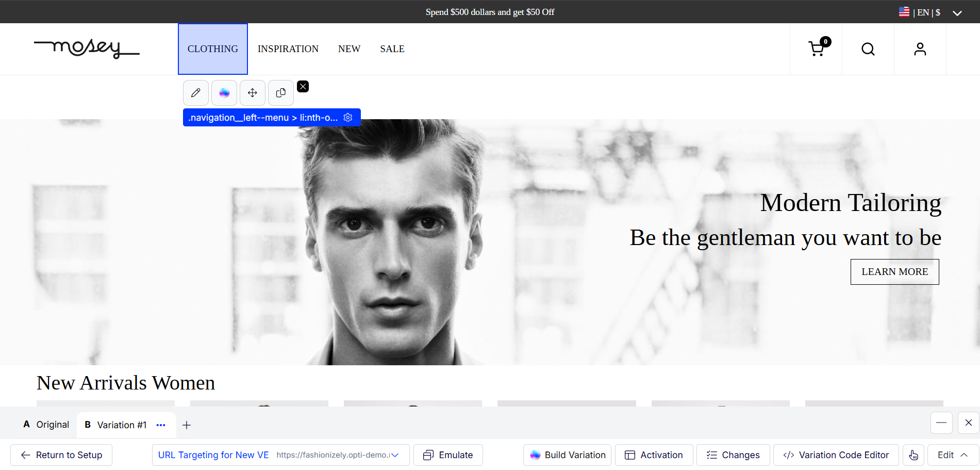980x470 pixels.
Task: Close the element selection toolbar
Action: pyautogui.click(x=303, y=87)
